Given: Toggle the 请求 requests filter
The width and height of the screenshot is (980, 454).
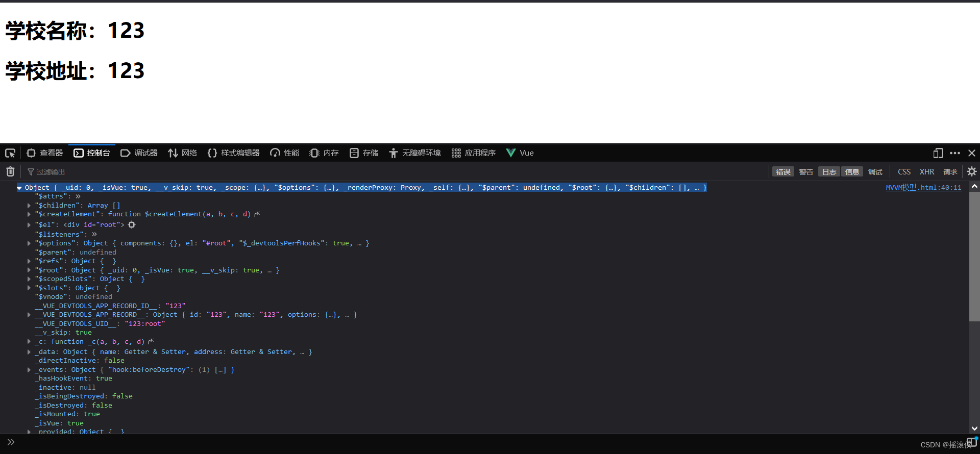Looking at the screenshot, I should pos(950,172).
